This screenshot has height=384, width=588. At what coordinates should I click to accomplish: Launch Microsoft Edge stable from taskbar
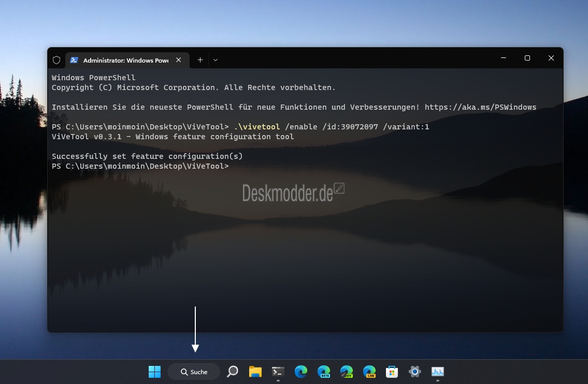(x=301, y=372)
